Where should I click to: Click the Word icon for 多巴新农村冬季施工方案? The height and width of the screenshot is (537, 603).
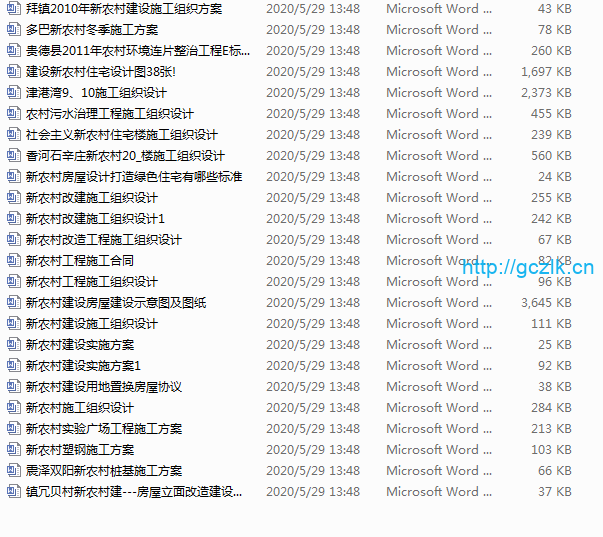point(14,30)
